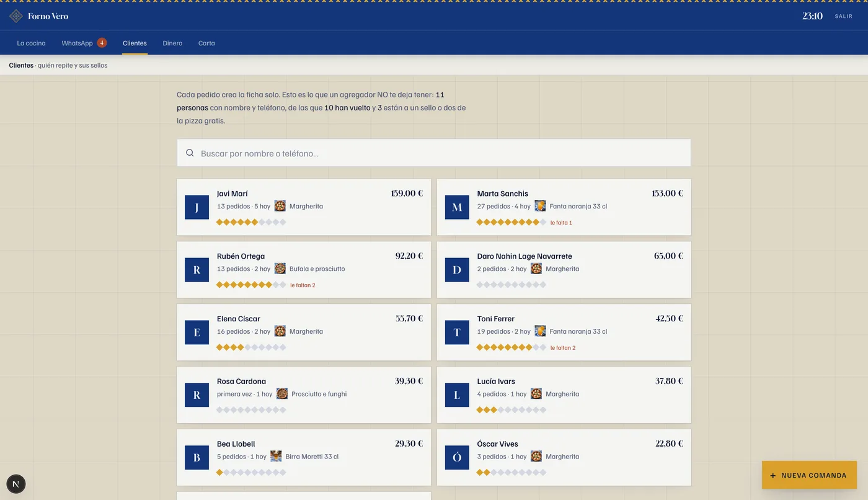Click Toni Ferrer's T avatar
868x500 pixels.
[457, 333]
